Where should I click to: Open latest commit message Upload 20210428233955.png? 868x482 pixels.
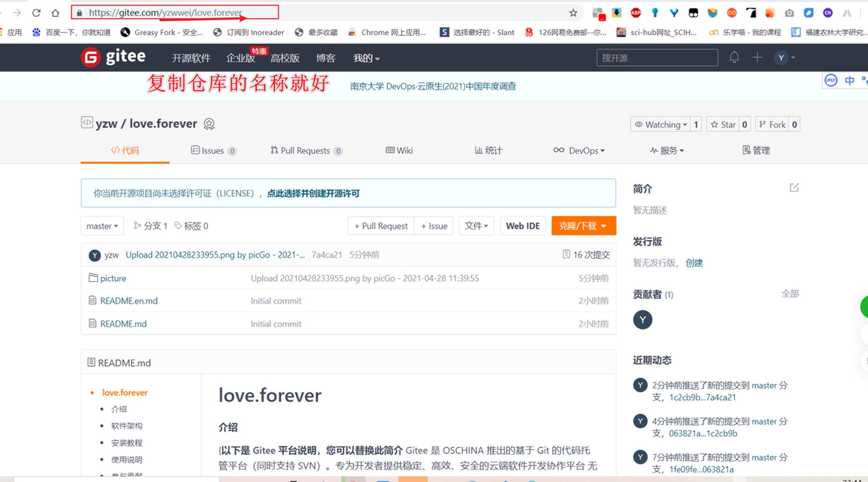coord(215,255)
